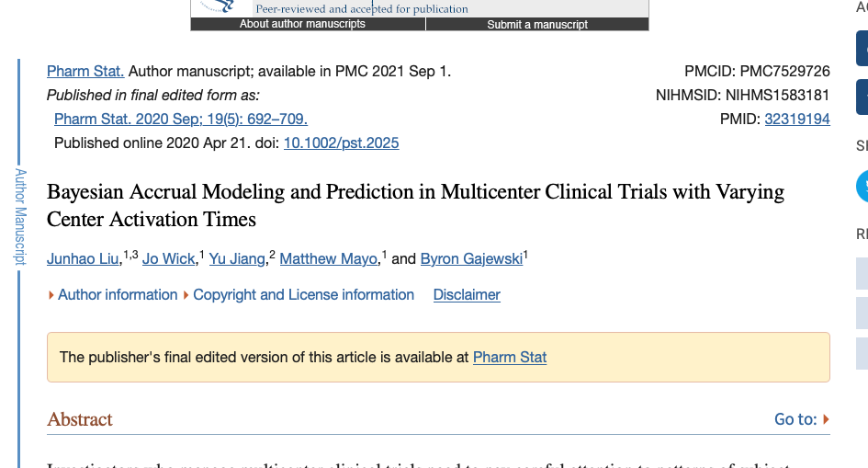
Task: Click the Twitter share icon at right edge
Action: [x=862, y=186]
